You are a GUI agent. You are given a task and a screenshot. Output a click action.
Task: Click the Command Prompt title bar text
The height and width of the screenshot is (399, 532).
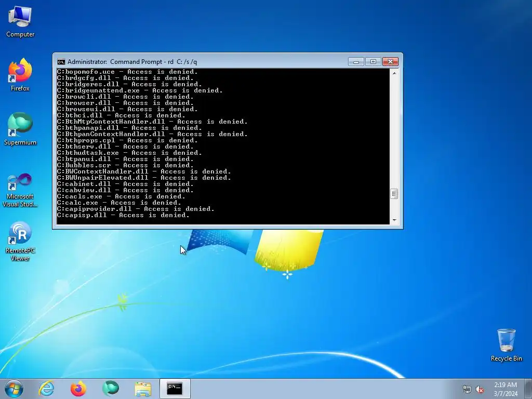[132, 62]
